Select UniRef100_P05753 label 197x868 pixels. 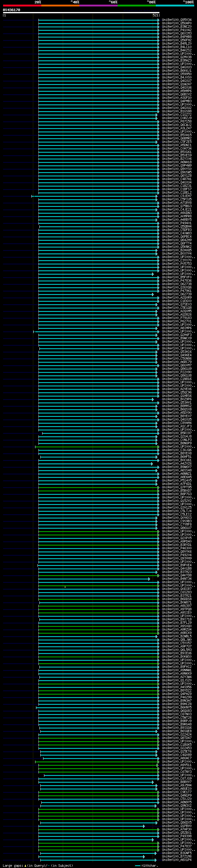[x=176, y=264]
